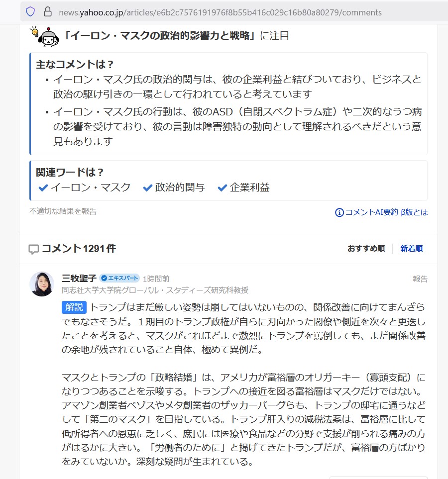Report the comment via 報告
This screenshot has width=448, height=479.
pos(420,279)
